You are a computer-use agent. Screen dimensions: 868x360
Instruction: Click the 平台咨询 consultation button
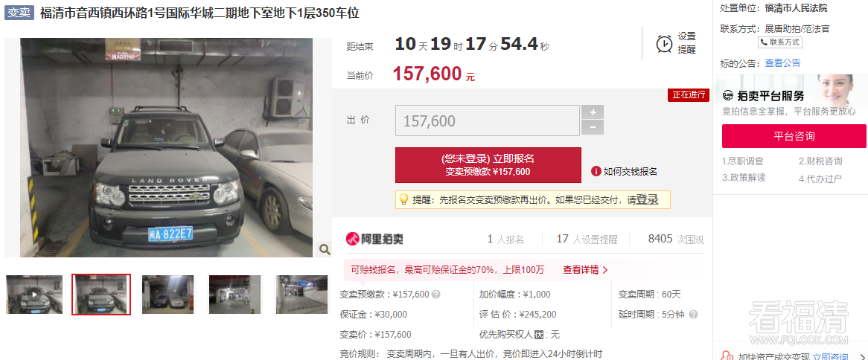click(x=794, y=136)
